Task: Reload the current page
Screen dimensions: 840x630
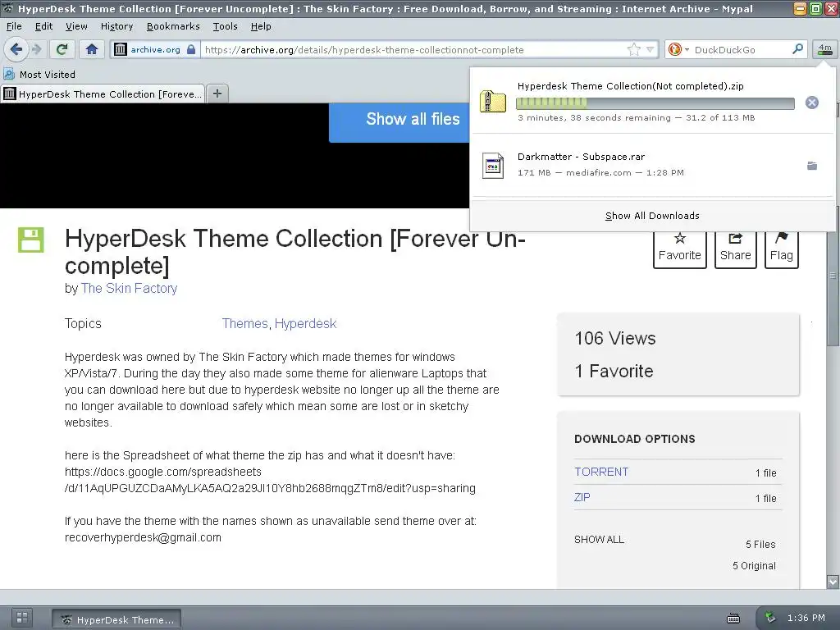Action: tap(62, 49)
